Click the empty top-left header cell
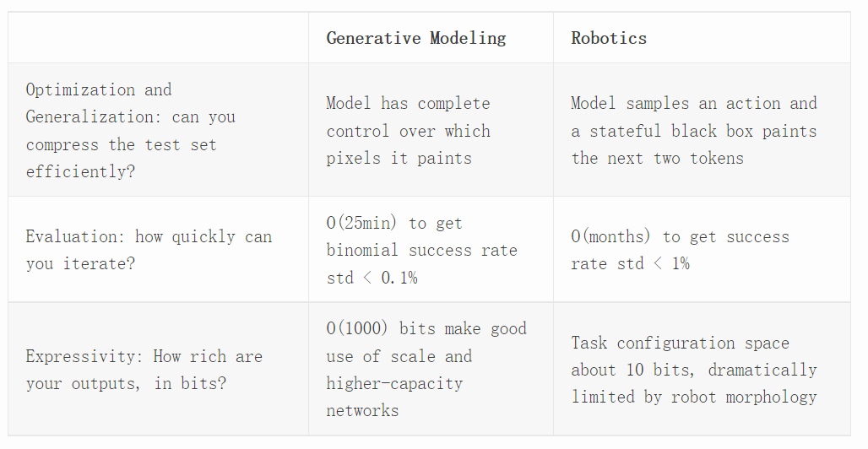868x449 pixels. [158, 38]
